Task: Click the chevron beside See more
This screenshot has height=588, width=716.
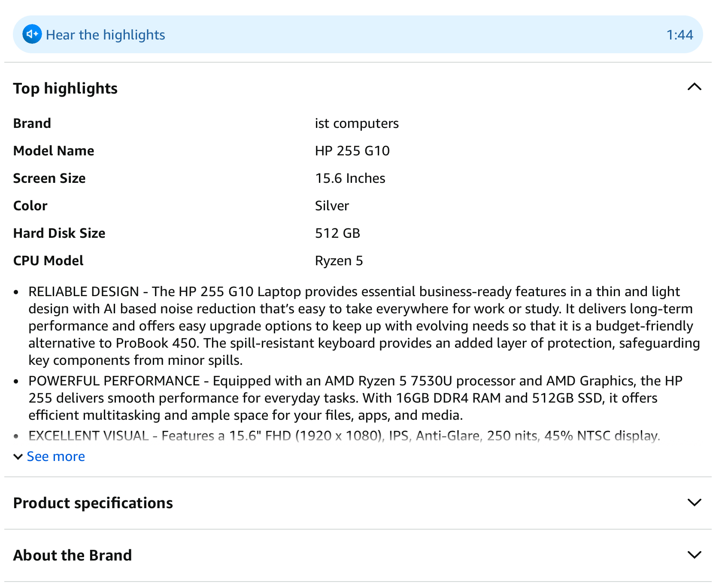Action: 18,457
